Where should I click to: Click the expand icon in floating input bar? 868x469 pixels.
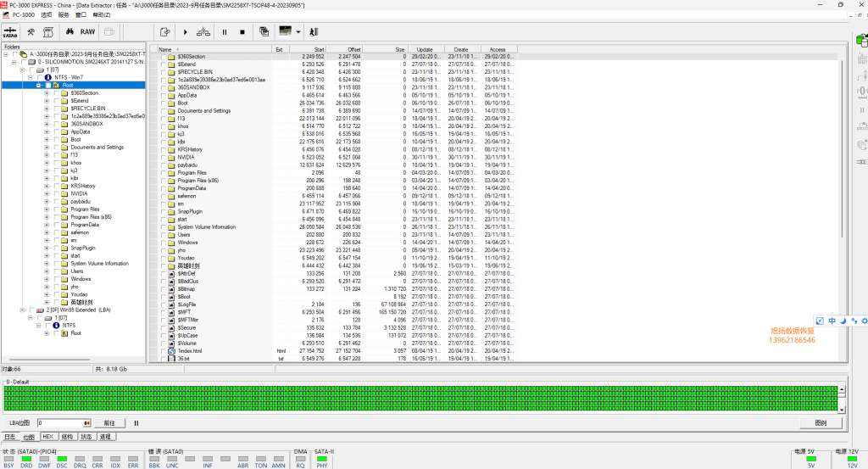(x=820, y=321)
